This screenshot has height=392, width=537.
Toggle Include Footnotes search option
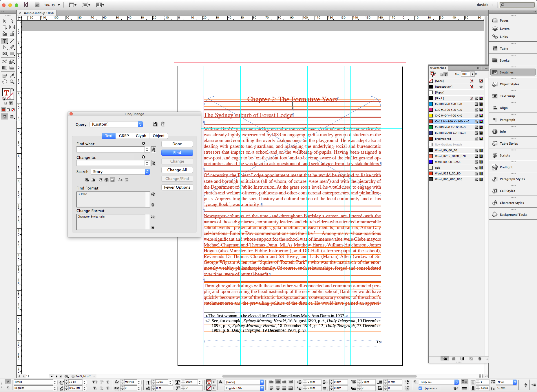112,180
